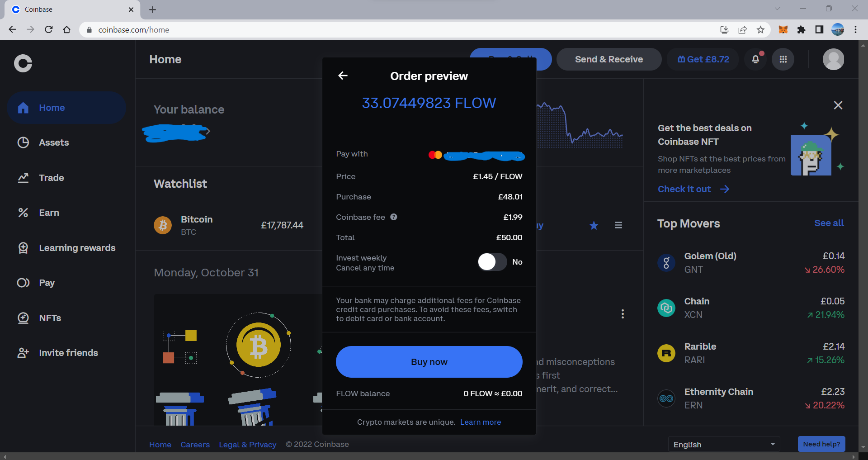This screenshot has width=868, height=460.
Task: Open the Home footer link
Action: click(160, 445)
